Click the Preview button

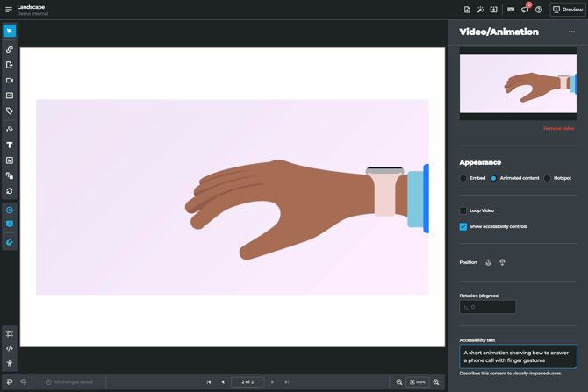pos(568,10)
